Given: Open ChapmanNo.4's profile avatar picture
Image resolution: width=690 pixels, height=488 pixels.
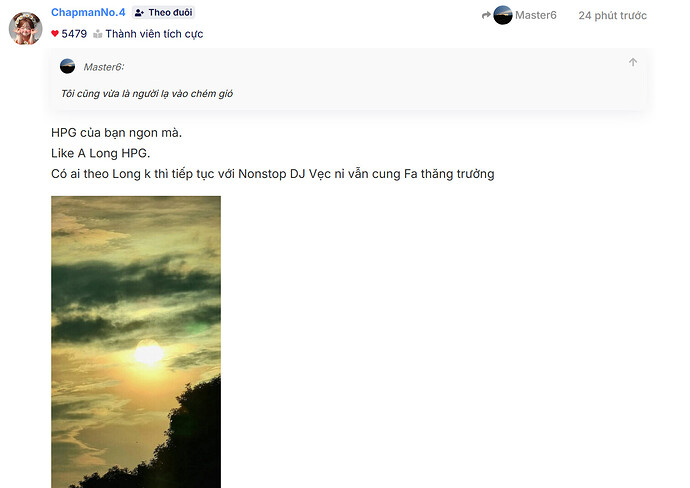Looking at the screenshot, I should point(26,28).
